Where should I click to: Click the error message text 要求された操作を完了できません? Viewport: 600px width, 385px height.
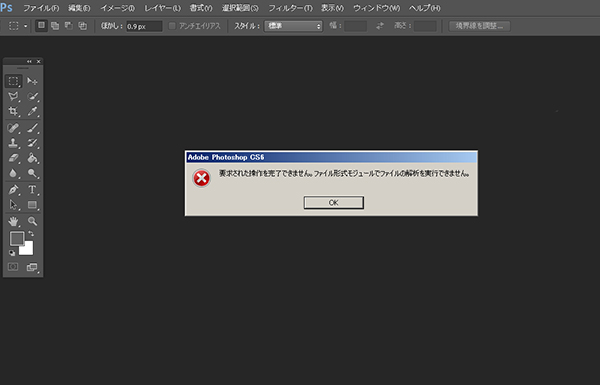click(266, 173)
